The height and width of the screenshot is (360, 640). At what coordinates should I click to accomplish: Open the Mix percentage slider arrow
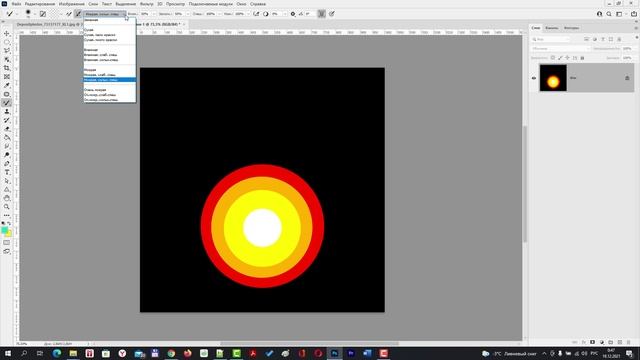[219, 14]
